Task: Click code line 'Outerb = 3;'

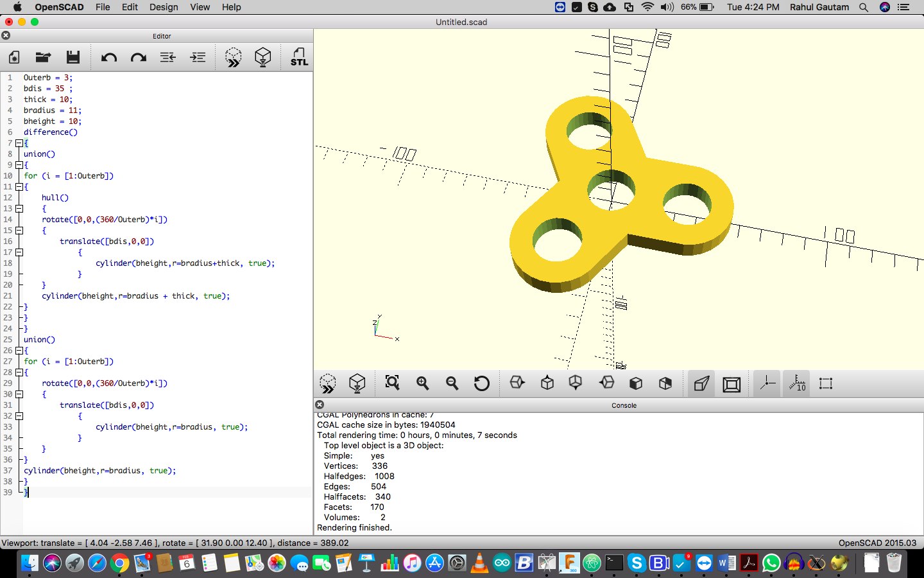Action: coord(48,78)
